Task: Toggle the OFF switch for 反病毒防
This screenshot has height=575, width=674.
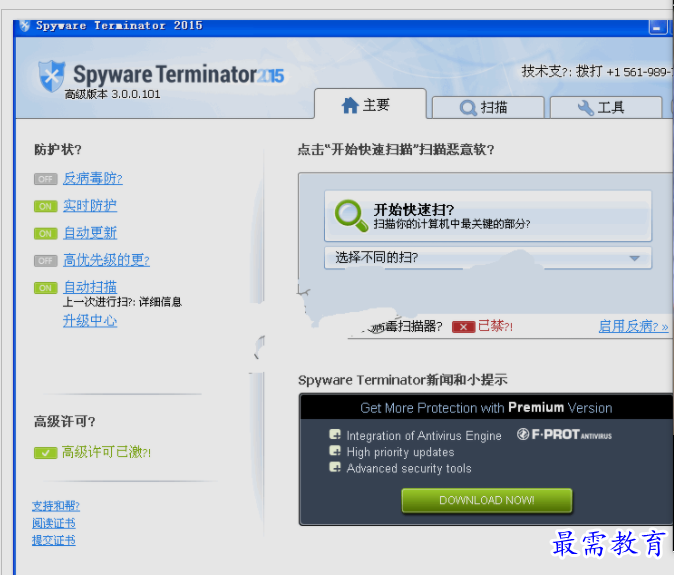Action: (46, 179)
